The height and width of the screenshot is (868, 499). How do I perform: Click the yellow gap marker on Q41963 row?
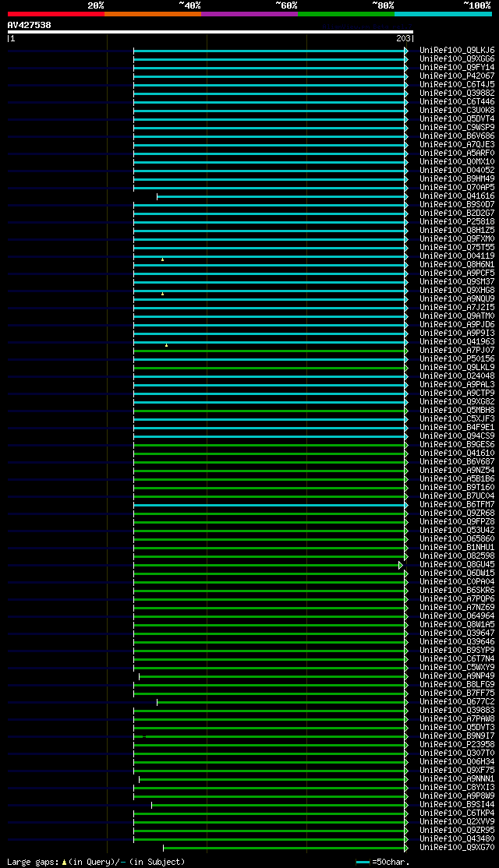166,345
